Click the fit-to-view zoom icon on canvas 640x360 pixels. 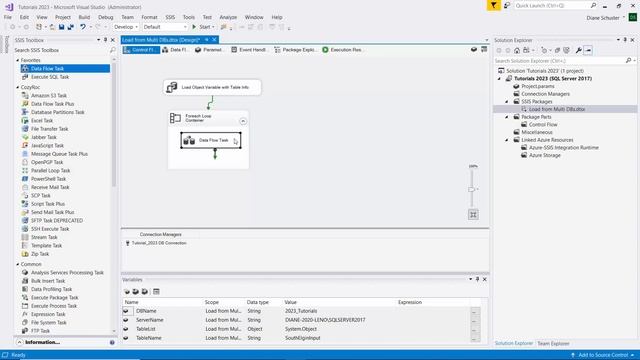tap(473, 215)
